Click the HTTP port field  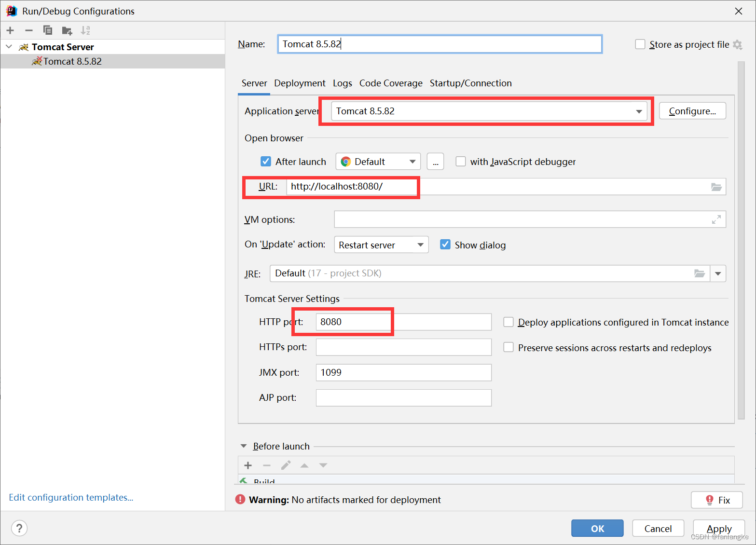(x=404, y=322)
